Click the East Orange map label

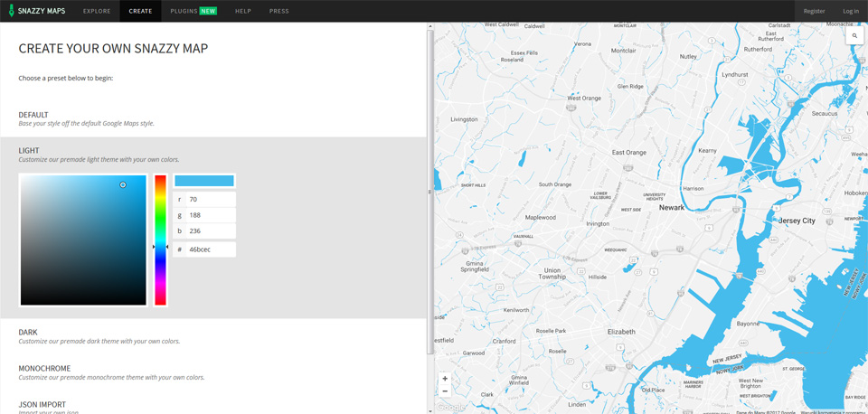(629, 152)
